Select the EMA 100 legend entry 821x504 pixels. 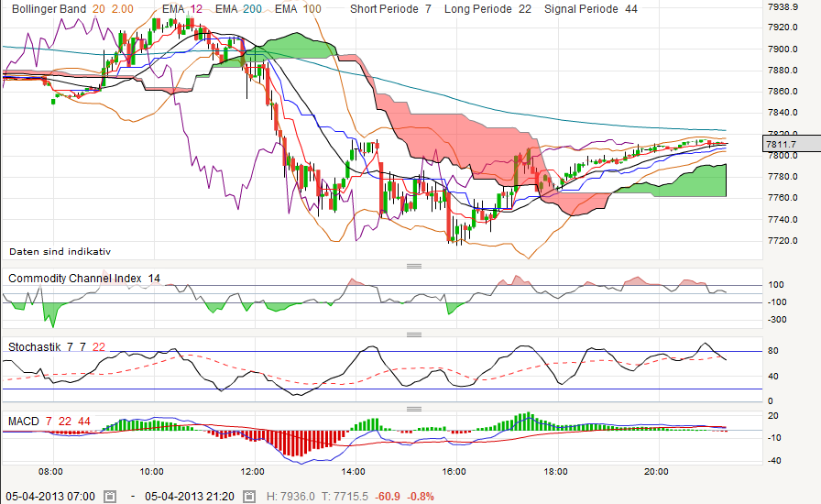pos(299,9)
